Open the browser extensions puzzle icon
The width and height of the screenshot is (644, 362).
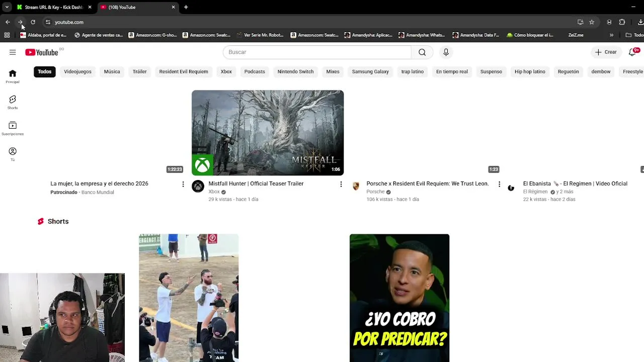tap(622, 22)
